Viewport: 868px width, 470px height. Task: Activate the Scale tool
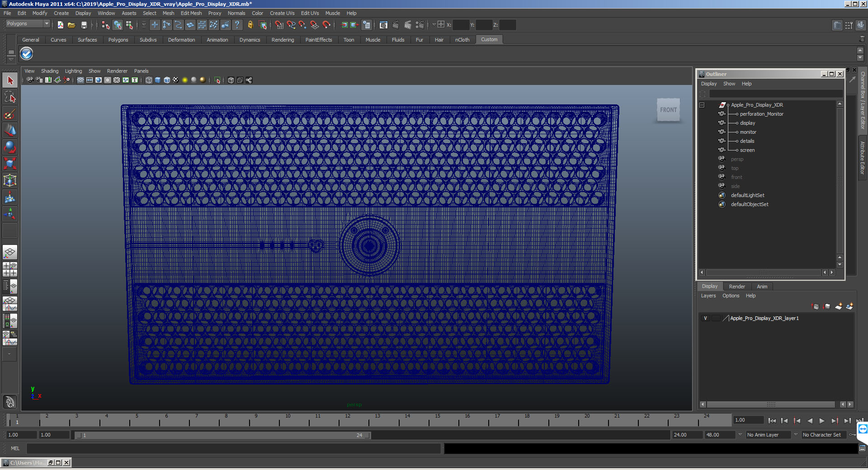(10, 164)
